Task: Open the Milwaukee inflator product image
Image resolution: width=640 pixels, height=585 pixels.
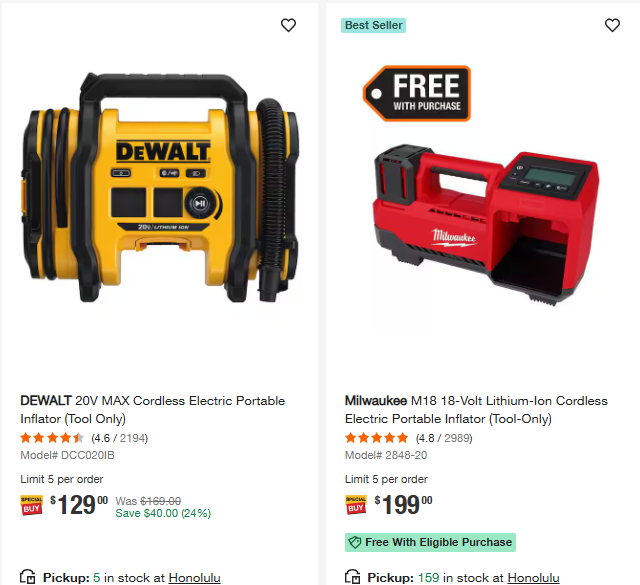Action: 486,224
